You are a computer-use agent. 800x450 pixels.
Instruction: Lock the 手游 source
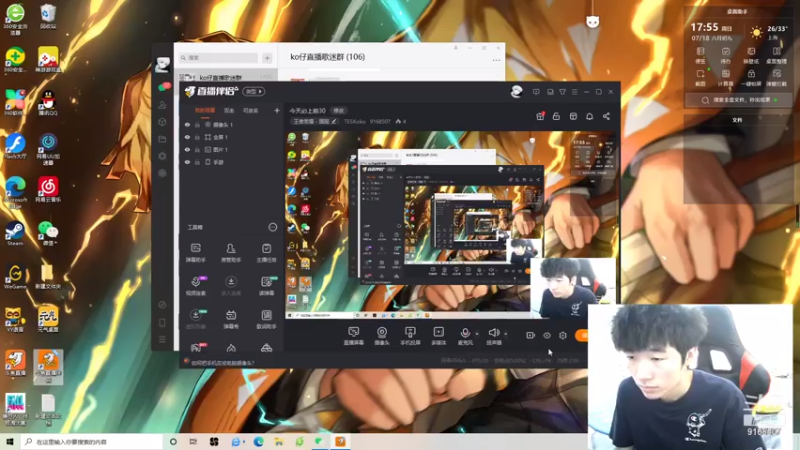coord(197,162)
